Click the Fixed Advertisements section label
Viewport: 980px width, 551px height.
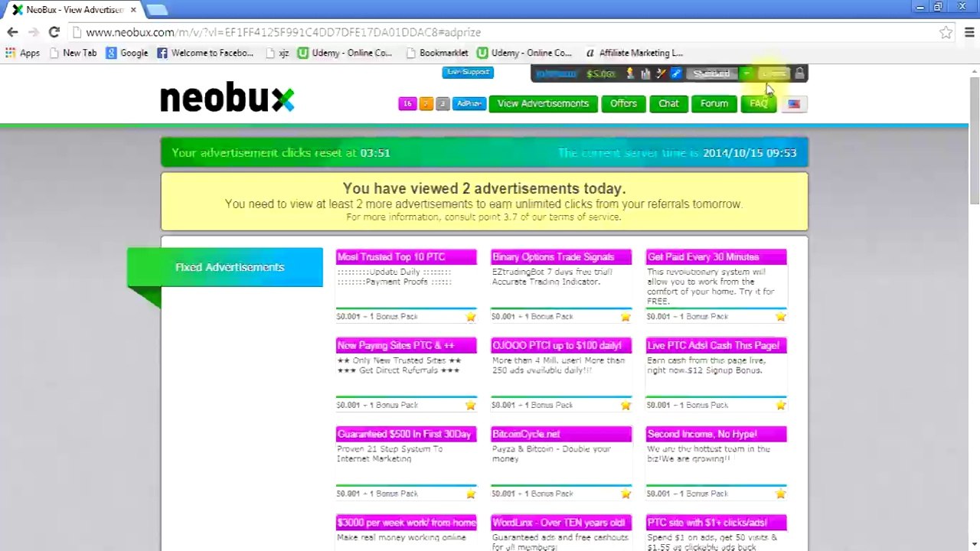tap(229, 267)
